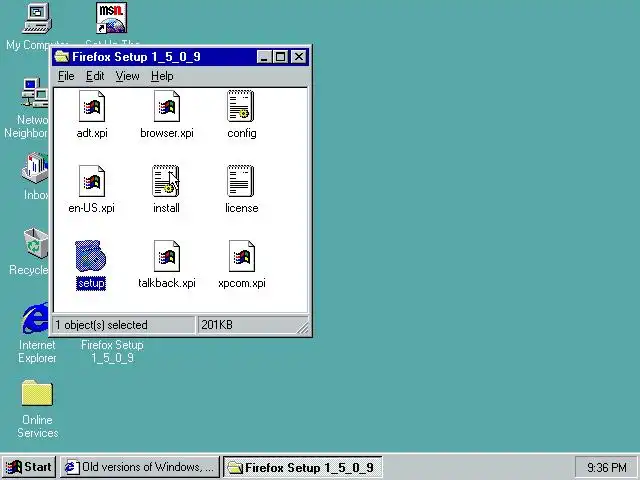Viewport: 640px width, 480px height.
Task: Select the adt.xpi file icon
Action: [92, 106]
